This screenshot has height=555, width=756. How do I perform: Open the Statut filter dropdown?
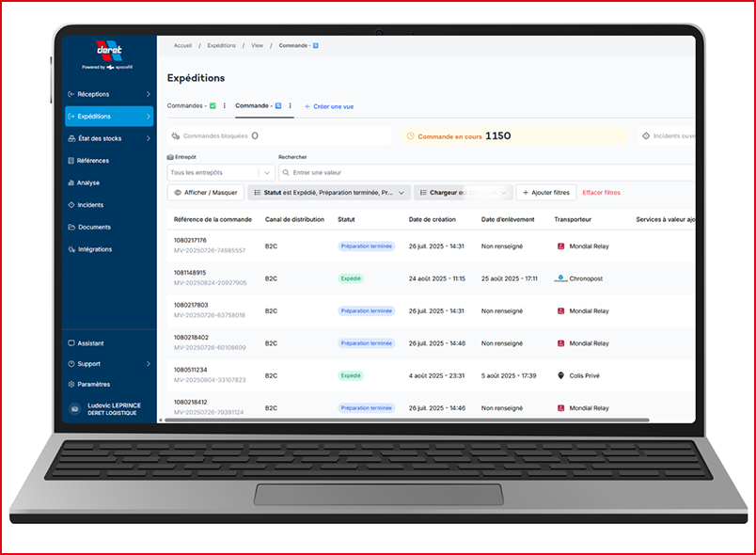click(x=329, y=192)
